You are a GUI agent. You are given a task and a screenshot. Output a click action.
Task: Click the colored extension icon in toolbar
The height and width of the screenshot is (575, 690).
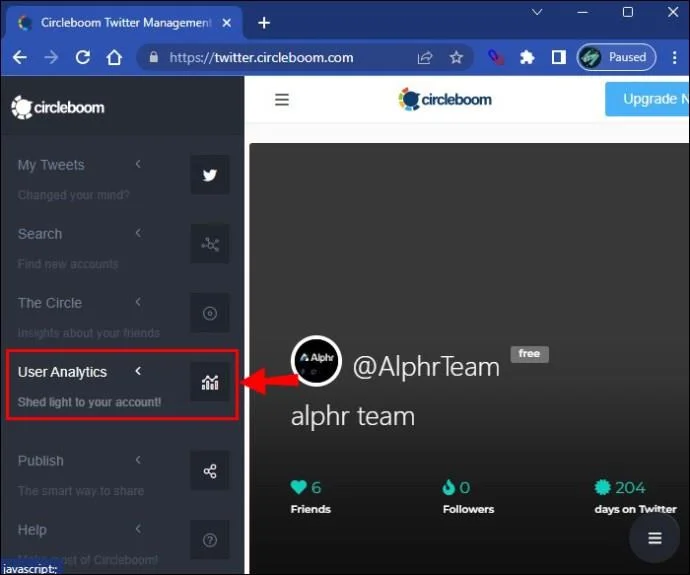(496, 57)
